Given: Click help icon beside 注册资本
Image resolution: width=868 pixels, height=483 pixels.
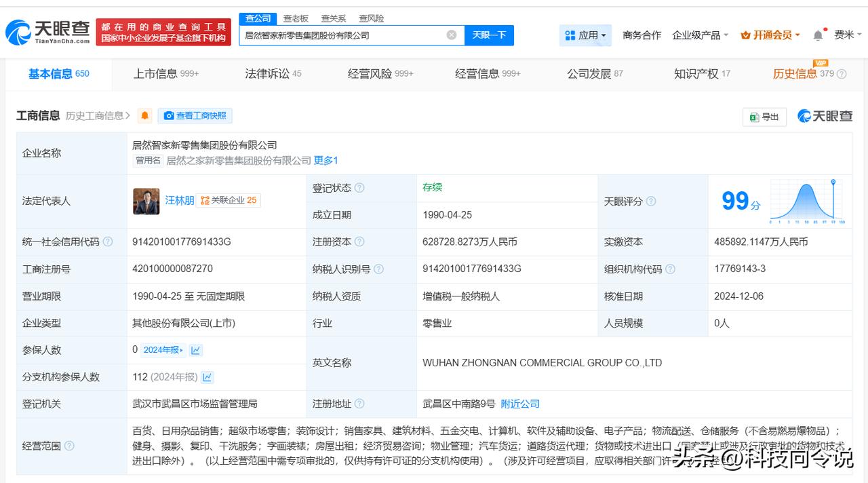Looking at the screenshot, I should pyautogui.click(x=359, y=242).
